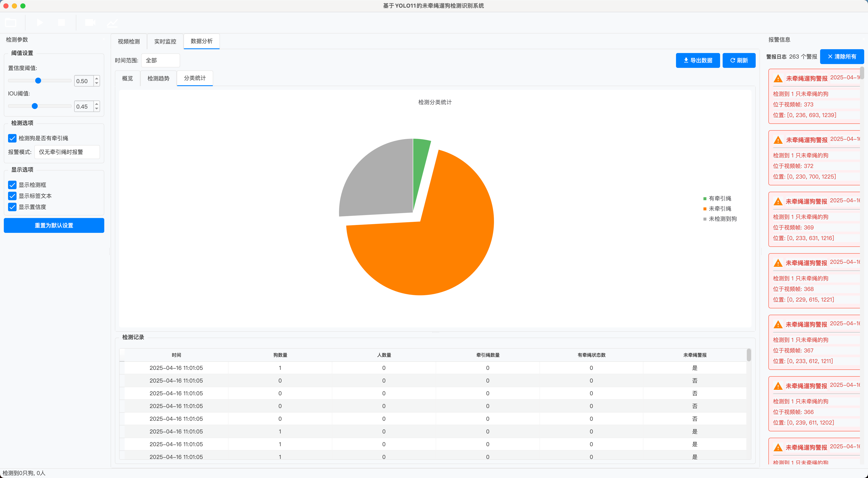Click the video camera toolbar icon
This screenshot has width=868, height=478.
[90, 23]
